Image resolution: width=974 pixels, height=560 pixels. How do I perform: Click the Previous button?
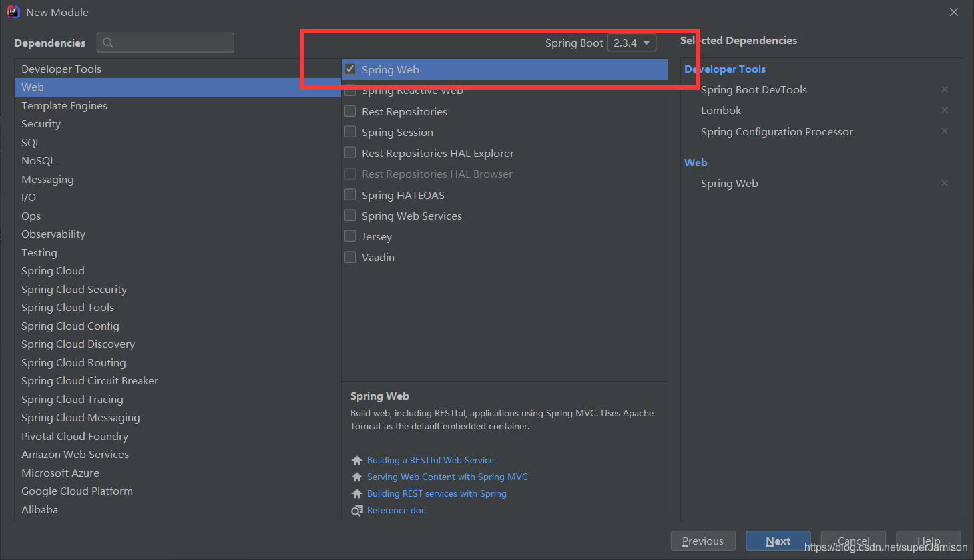[x=703, y=541]
